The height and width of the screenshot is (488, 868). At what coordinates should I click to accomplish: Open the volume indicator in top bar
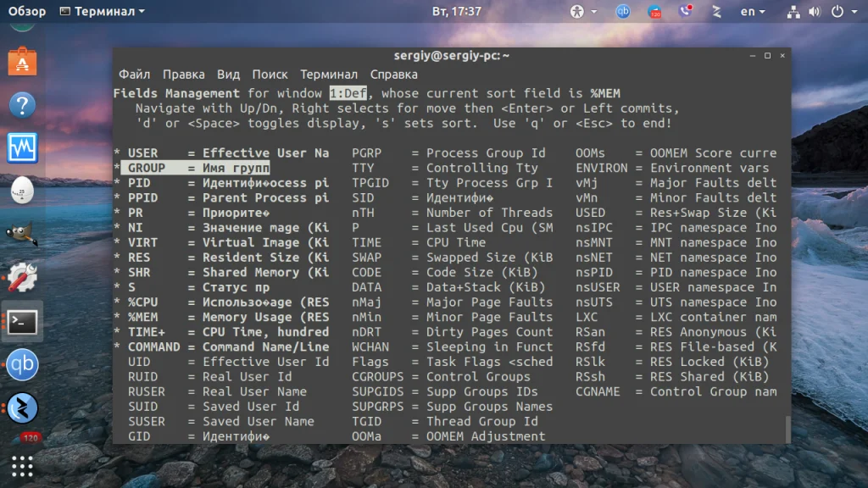point(815,12)
